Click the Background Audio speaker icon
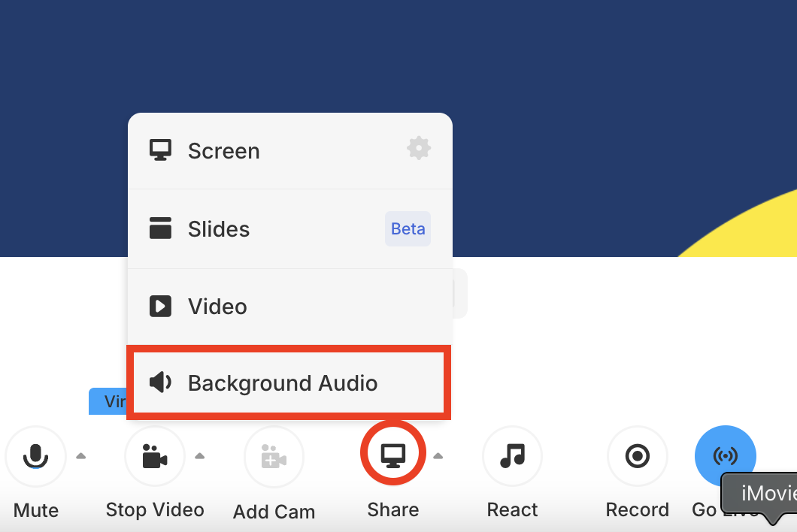797x532 pixels. [x=160, y=382]
